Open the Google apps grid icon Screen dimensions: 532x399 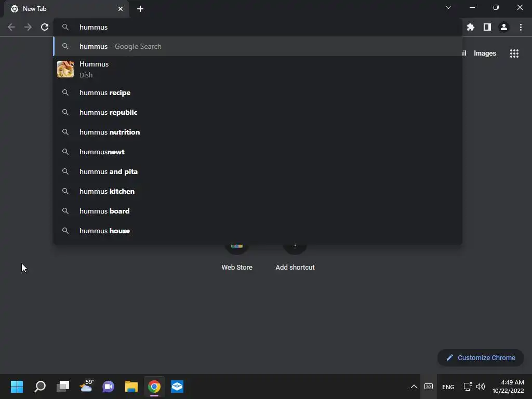(x=514, y=54)
